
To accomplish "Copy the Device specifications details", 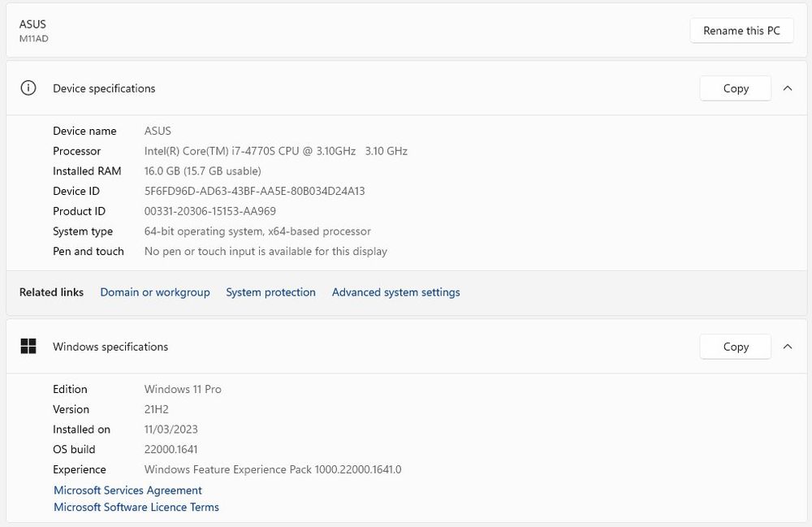I will point(735,88).
